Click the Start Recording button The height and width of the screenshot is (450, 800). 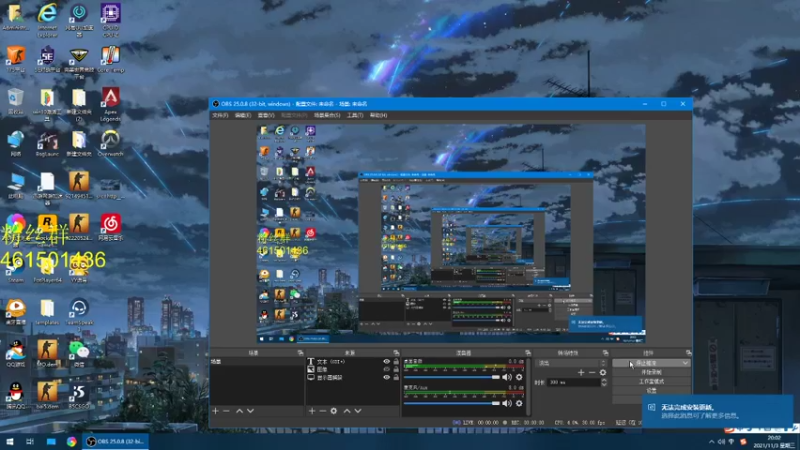652,372
